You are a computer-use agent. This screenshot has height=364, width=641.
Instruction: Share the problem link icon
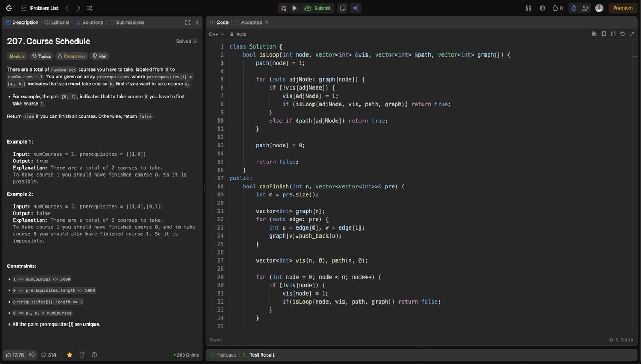(82, 355)
